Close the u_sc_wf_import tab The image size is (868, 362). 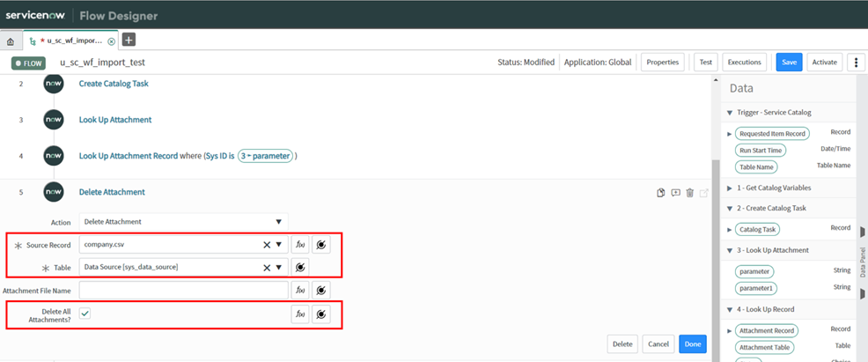[111, 41]
